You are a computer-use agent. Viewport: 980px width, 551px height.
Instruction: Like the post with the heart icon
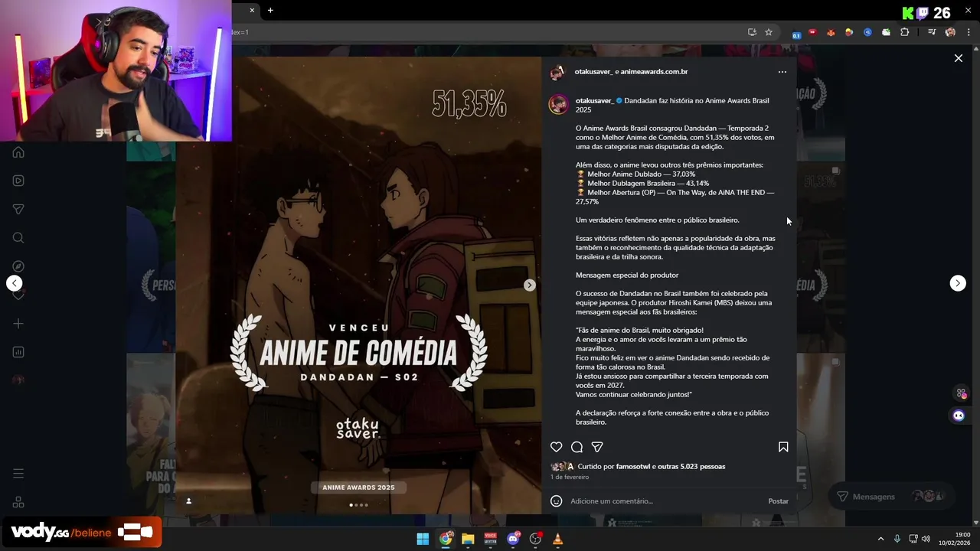coord(557,447)
